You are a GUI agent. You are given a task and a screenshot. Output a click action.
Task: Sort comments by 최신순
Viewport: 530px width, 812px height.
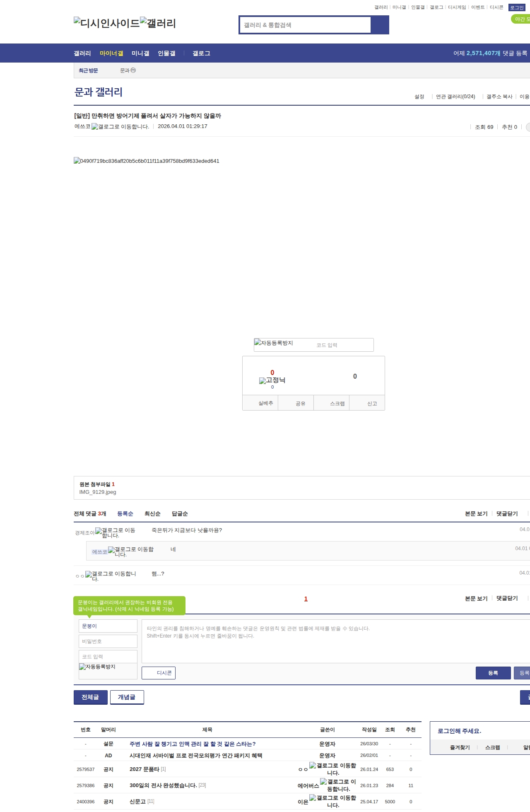pos(152,514)
